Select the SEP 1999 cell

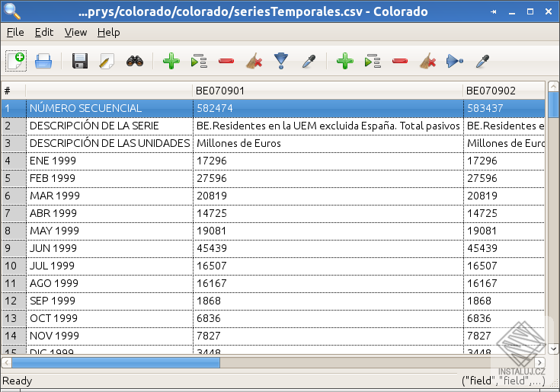[x=110, y=301]
